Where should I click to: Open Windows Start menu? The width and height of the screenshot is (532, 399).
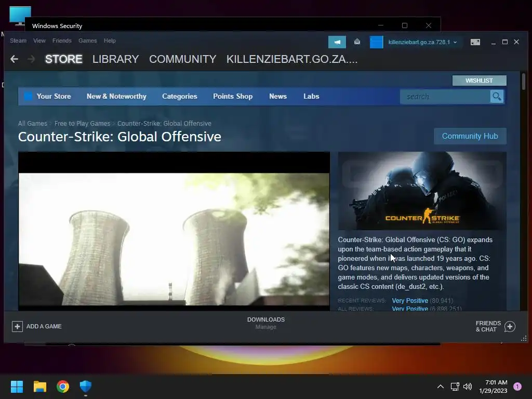[17, 387]
